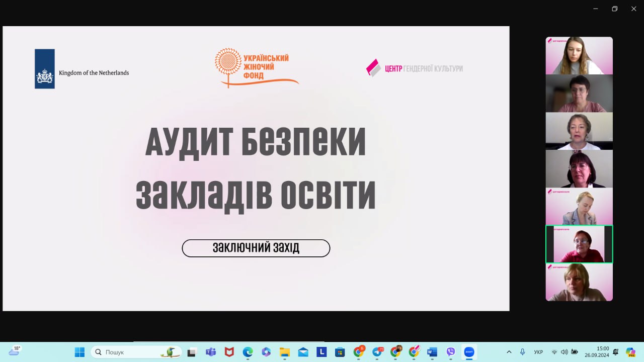The width and height of the screenshot is (644, 362).
Task: Open Viber from the taskbar
Action: pyautogui.click(x=450, y=352)
